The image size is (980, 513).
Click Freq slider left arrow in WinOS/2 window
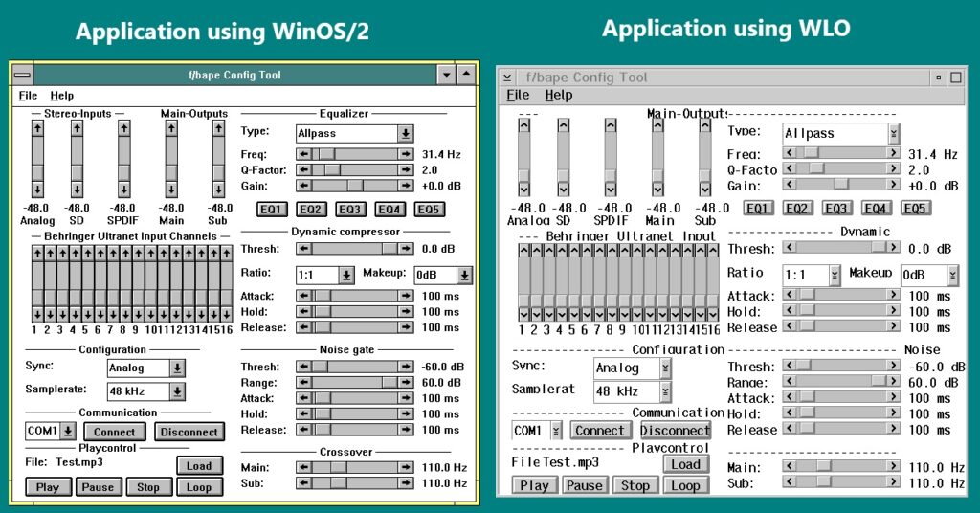304,154
